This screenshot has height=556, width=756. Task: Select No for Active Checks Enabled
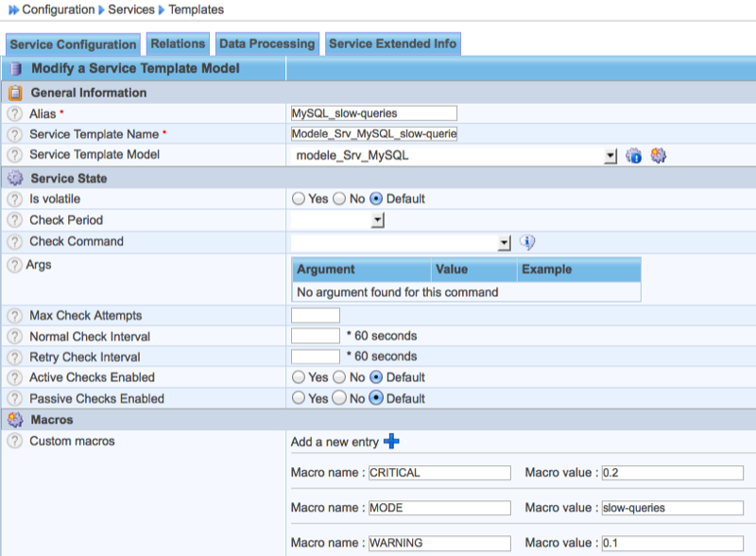point(340,377)
